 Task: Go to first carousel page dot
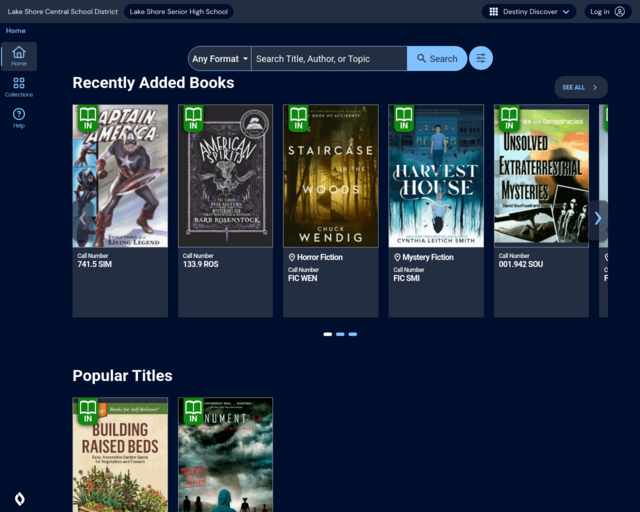(x=327, y=334)
